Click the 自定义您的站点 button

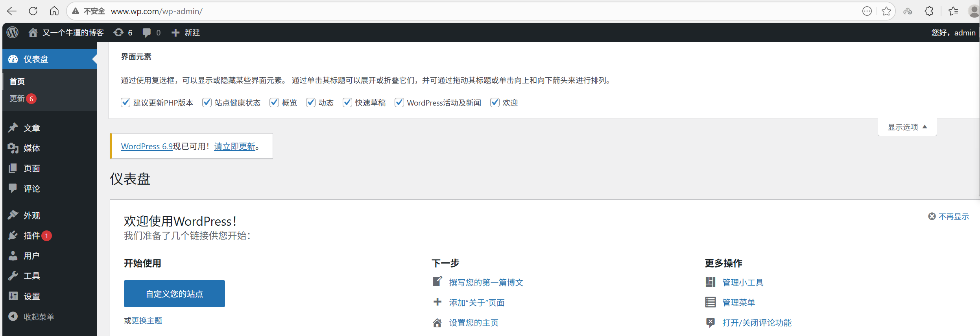pyautogui.click(x=174, y=293)
